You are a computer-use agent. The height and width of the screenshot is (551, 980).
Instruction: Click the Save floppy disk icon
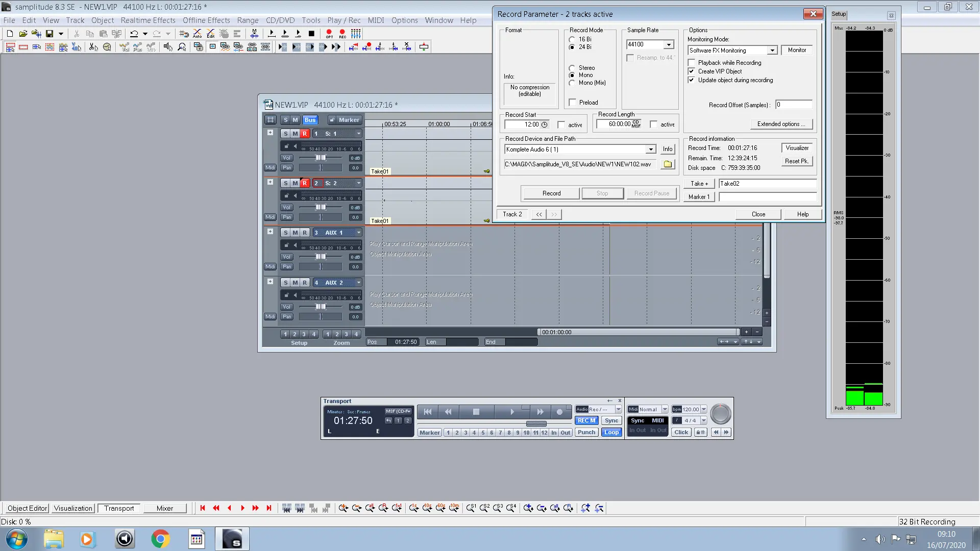coord(50,34)
